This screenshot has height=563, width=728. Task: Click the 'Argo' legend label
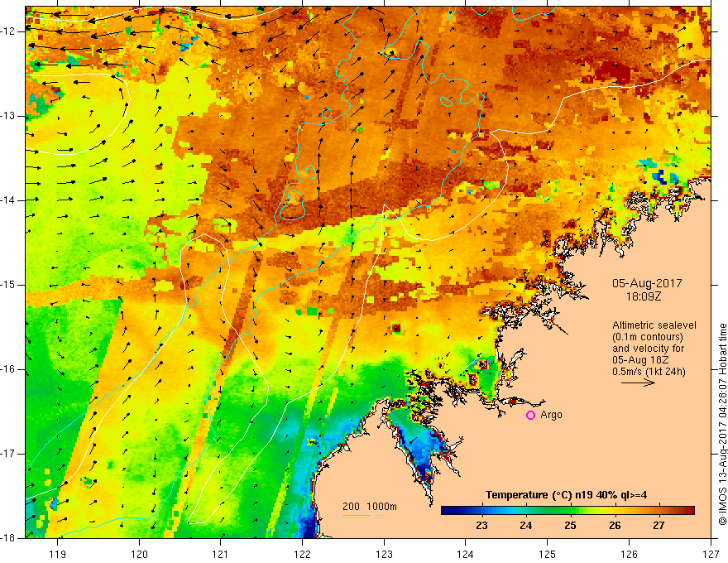(x=551, y=415)
